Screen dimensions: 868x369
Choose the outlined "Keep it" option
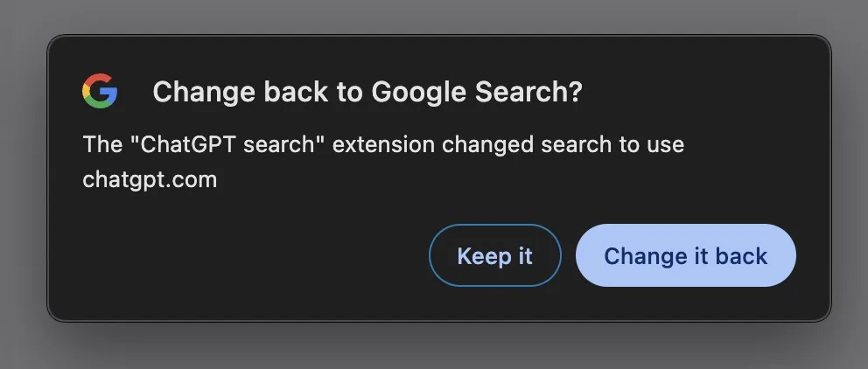pyautogui.click(x=494, y=255)
